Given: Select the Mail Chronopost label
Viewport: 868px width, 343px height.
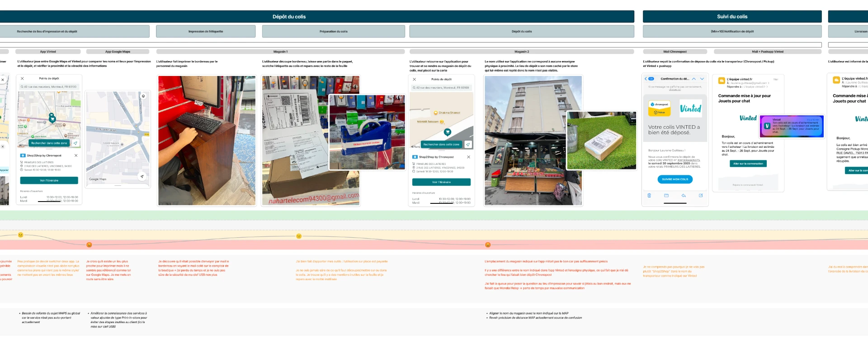Looking at the screenshot, I should coord(675,52).
